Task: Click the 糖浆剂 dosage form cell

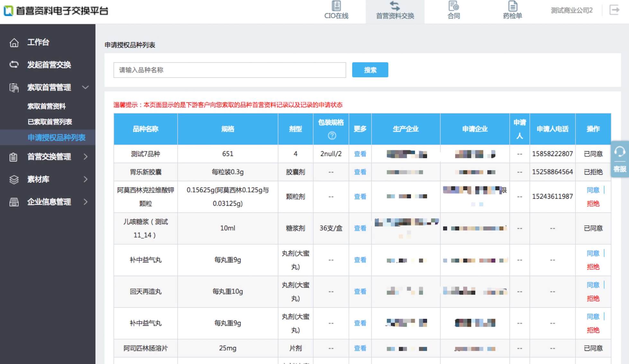Action: [x=296, y=228]
